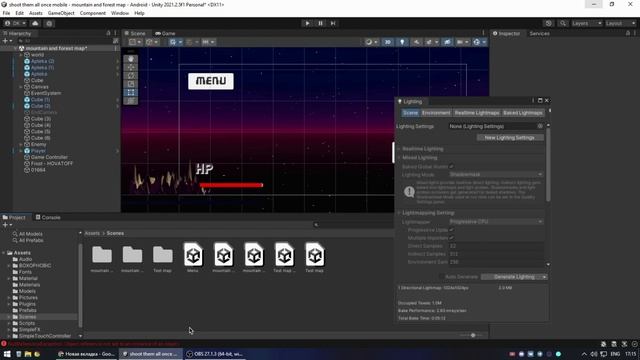This screenshot has height=360, width=640.
Task: Switch to the Console tab
Action: tap(48, 218)
